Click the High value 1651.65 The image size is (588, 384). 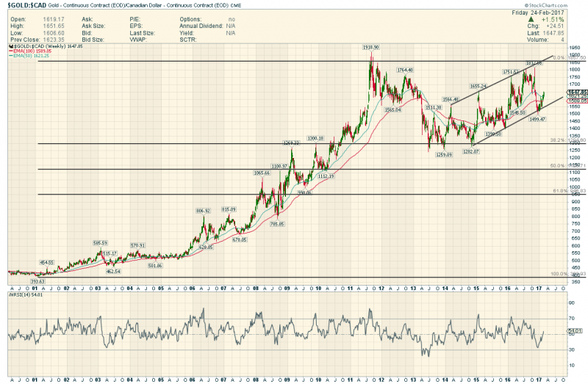54,26
